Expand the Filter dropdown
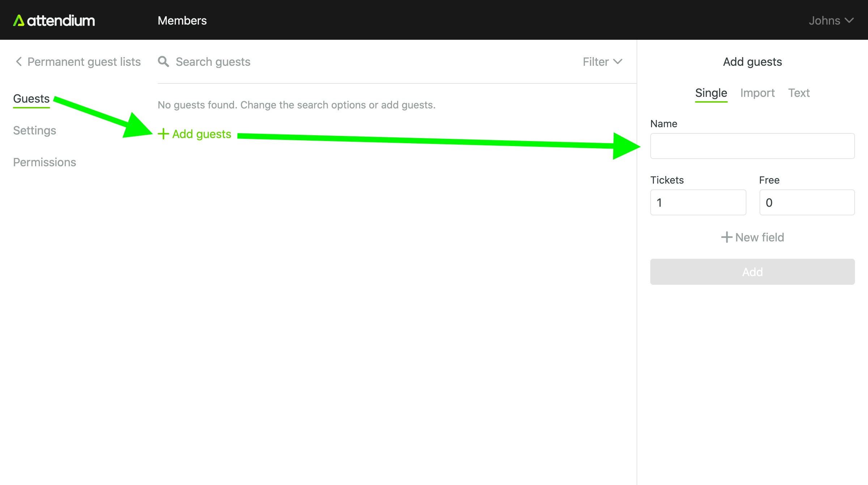This screenshot has width=868, height=485. point(602,62)
